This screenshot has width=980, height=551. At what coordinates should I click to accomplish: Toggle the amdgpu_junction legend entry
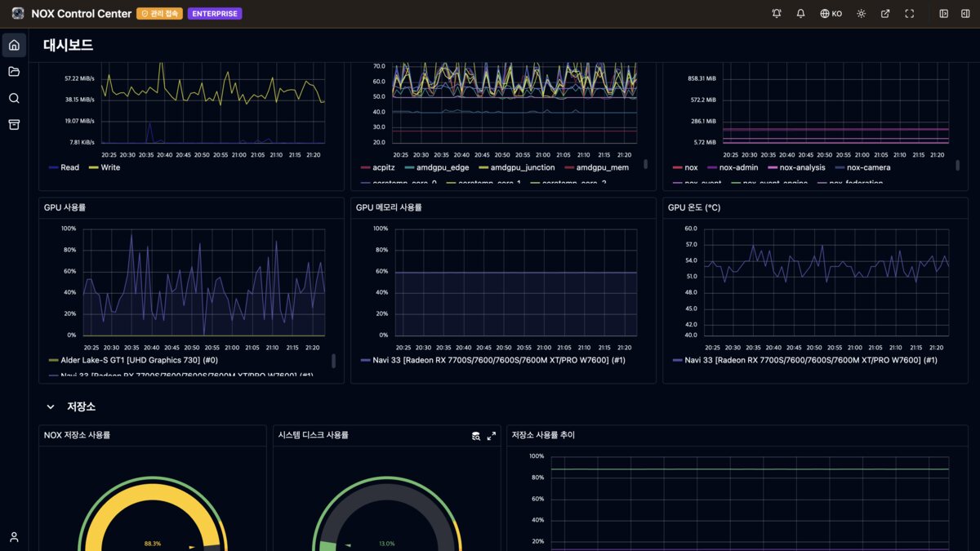516,167
